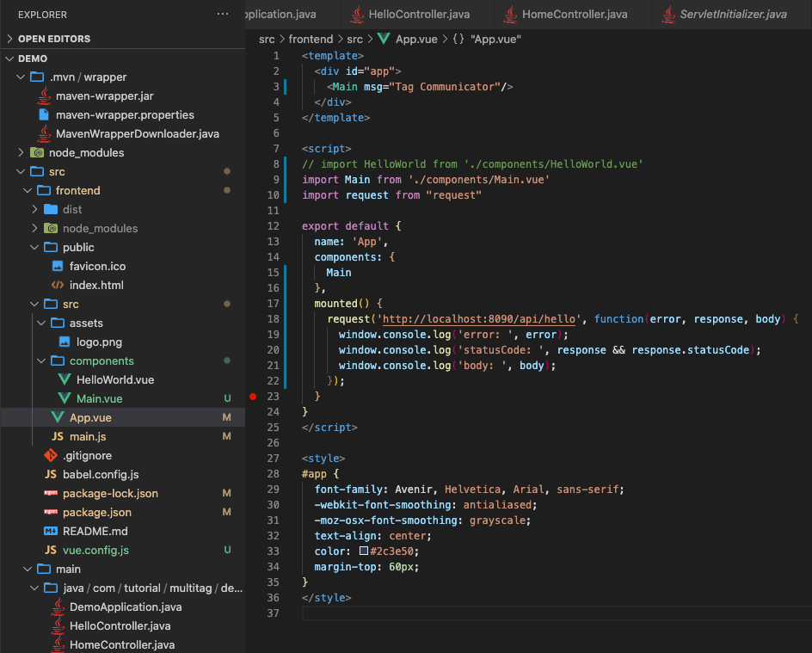Switch to the partially visible Application.java tab
The height and width of the screenshot is (653, 812).
point(292,15)
